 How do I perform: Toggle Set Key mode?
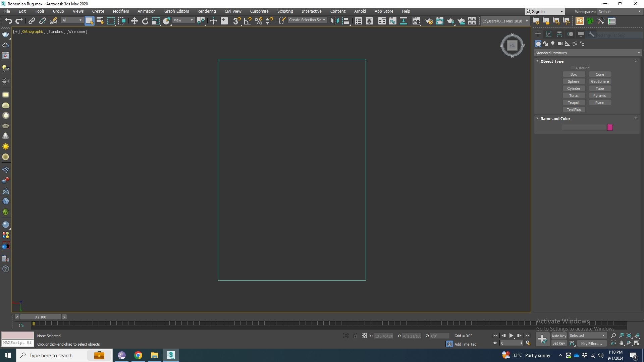(x=559, y=343)
